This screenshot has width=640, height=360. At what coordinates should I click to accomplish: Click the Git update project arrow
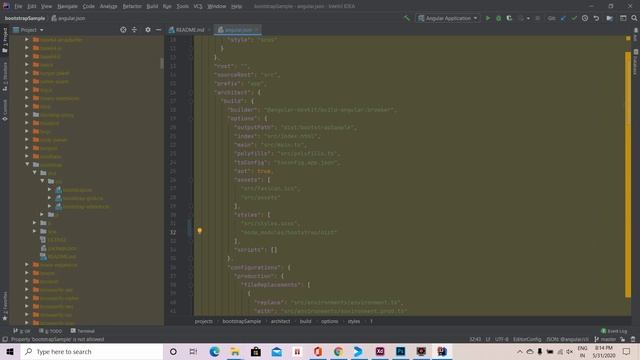click(563, 18)
